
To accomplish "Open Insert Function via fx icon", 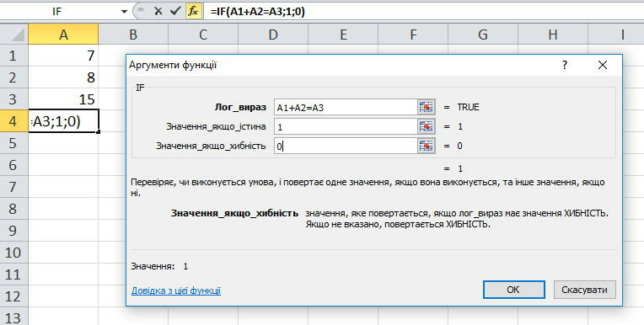I will (193, 11).
